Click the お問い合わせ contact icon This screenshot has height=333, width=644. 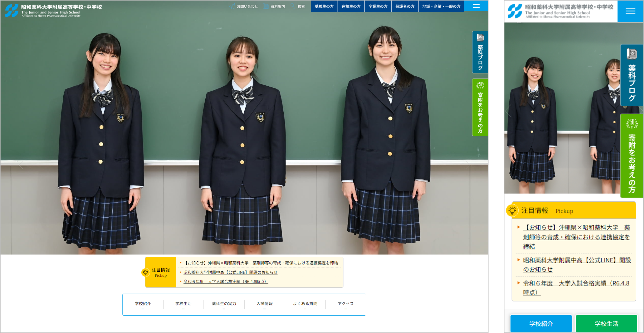click(232, 6)
